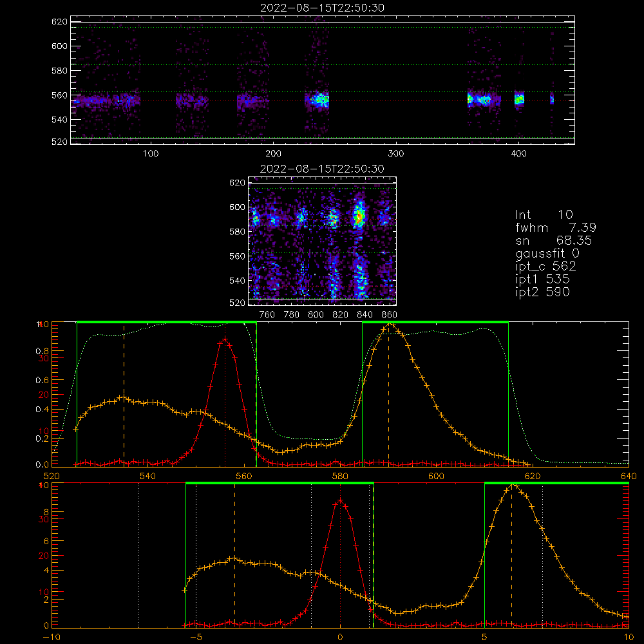Click x-axis label -10 on the bottom plot
644x644 pixels.
click(x=52, y=637)
